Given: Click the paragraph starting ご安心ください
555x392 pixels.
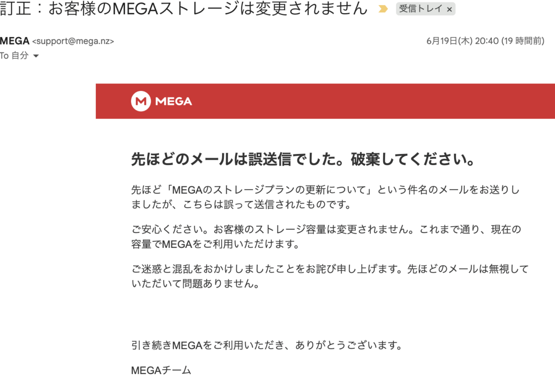Looking at the screenshot, I should point(326,237).
